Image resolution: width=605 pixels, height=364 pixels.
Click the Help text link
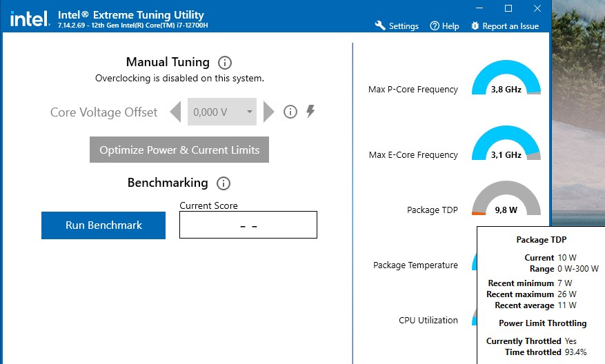450,26
